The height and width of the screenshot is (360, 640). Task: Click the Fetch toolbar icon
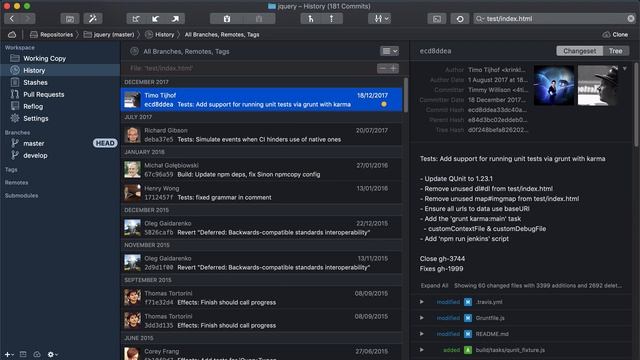pyautogui.click(x=136, y=19)
